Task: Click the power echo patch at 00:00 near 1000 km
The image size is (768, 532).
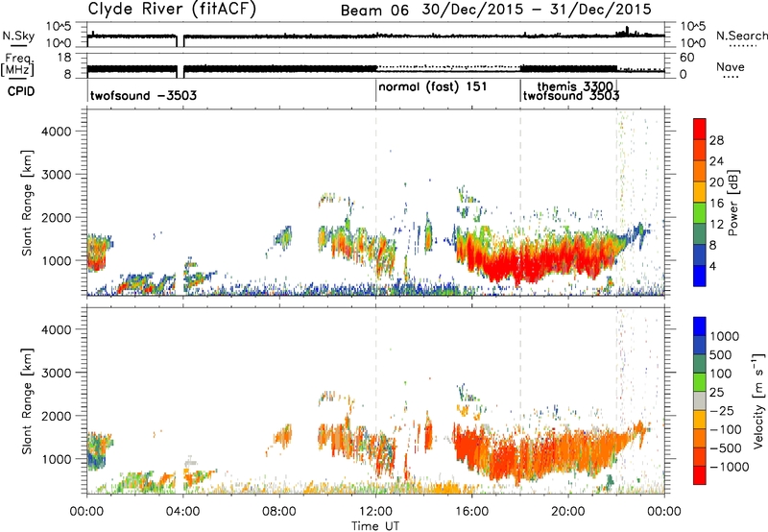Action: pos(97,253)
